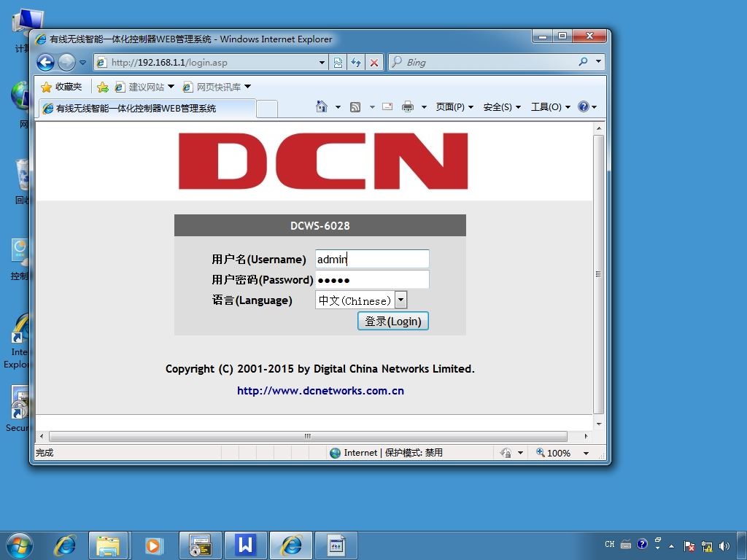Click the tray help question mark icon
747x560 pixels.
642,544
